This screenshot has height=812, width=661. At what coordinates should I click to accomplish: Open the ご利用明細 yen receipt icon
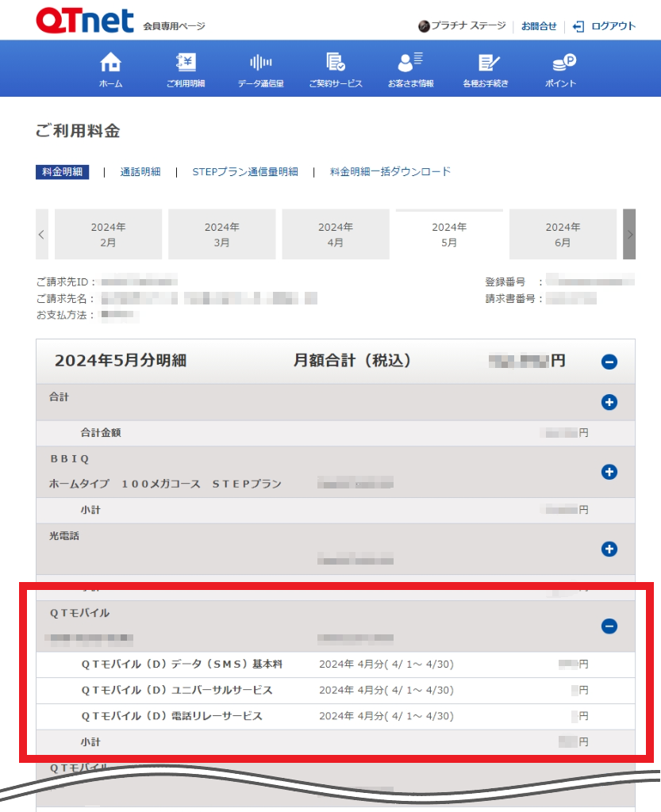[x=186, y=62]
